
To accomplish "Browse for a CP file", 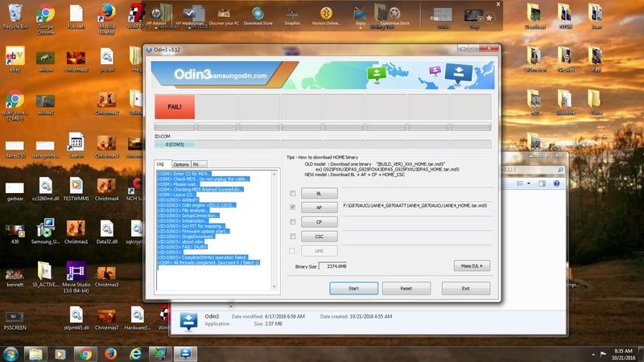I will pos(319,222).
